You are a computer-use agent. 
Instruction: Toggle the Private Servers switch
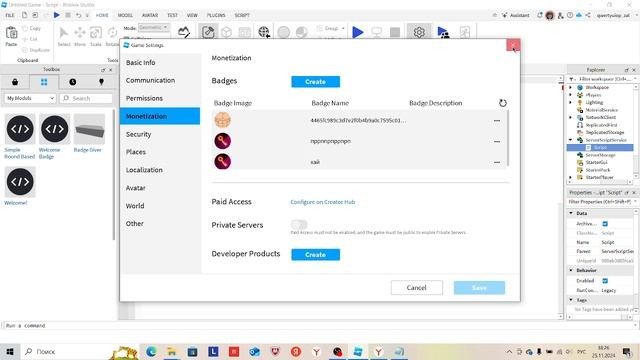point(299,224)
